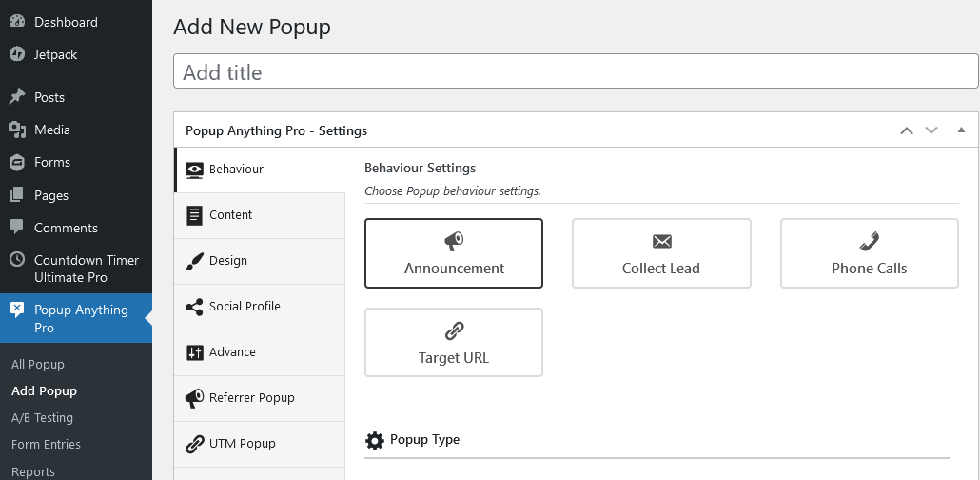Open Countdown Timer Ultimate Pro menu
Viewport: 980px width, 480px height.
tap(75, 269)
